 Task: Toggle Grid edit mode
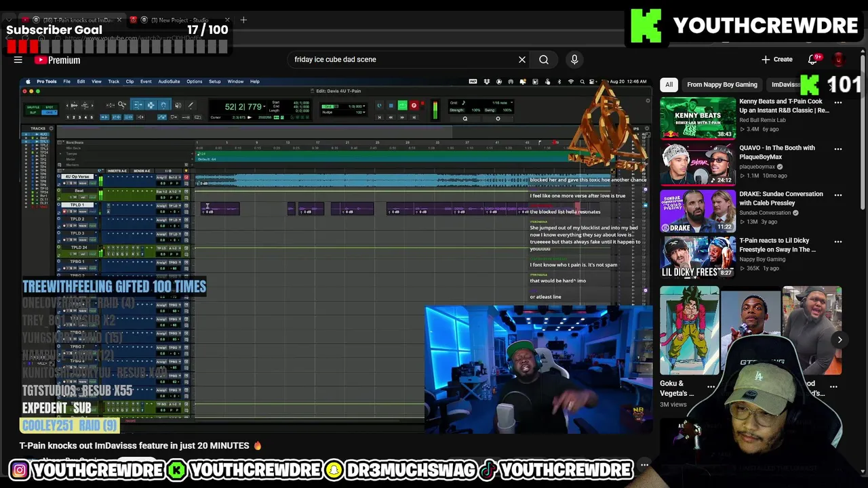pos(50,113)
